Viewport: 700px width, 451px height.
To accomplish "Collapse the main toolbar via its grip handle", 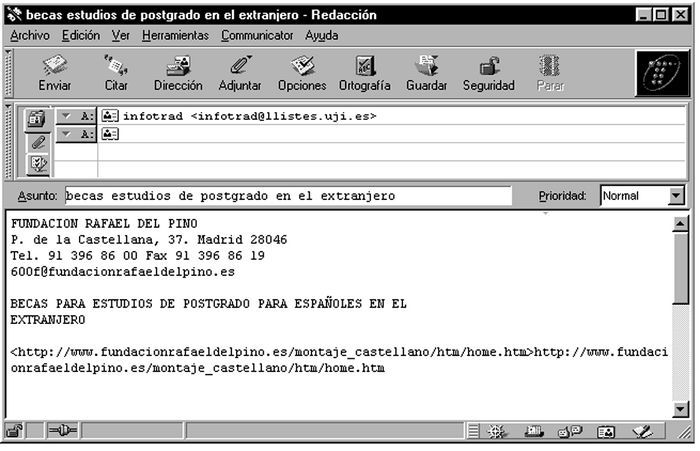I will click(x=8, y=73).
